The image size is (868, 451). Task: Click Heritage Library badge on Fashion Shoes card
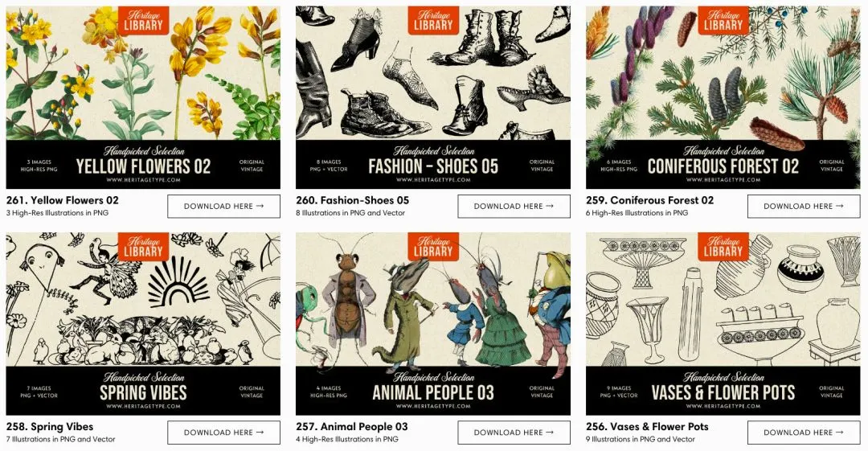(x=433, y=21)
